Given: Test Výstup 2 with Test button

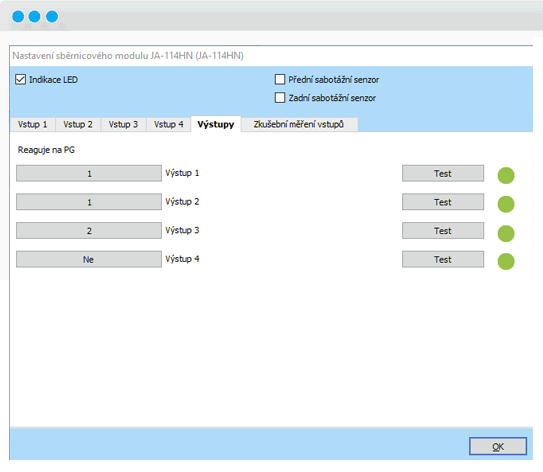Looking at the screenshot, I should pos(443,202).
